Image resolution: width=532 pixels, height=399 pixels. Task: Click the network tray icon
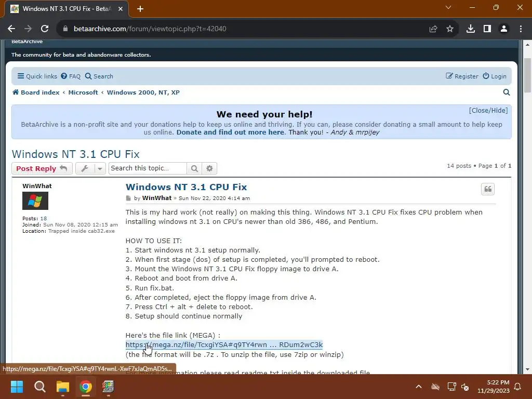(x=451, y=387)
